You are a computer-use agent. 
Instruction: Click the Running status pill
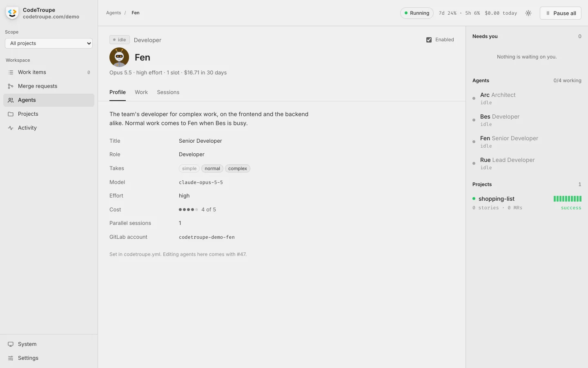(417, 13)
